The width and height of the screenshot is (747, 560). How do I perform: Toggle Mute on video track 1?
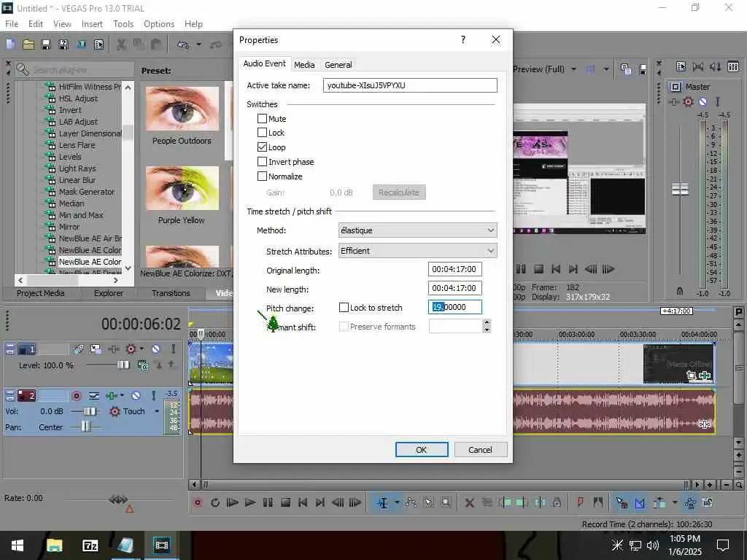[x=156, y=349]
